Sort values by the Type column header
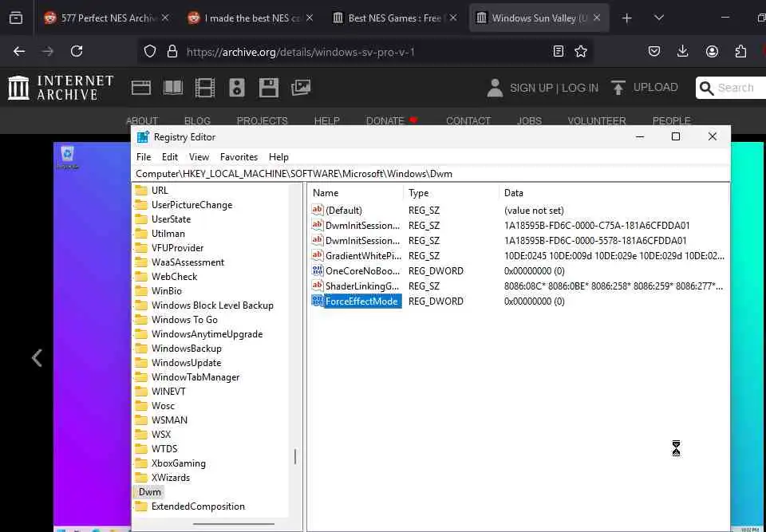 451,193
